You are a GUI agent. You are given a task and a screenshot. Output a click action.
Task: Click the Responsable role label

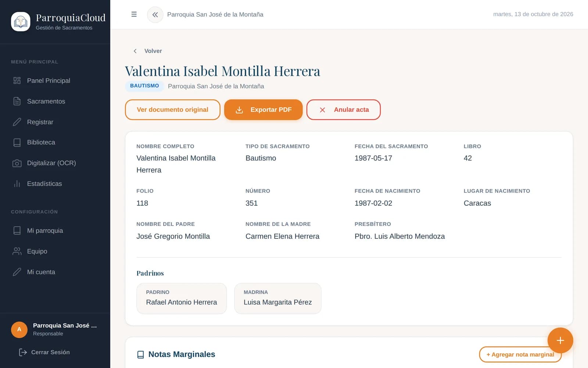48,334
